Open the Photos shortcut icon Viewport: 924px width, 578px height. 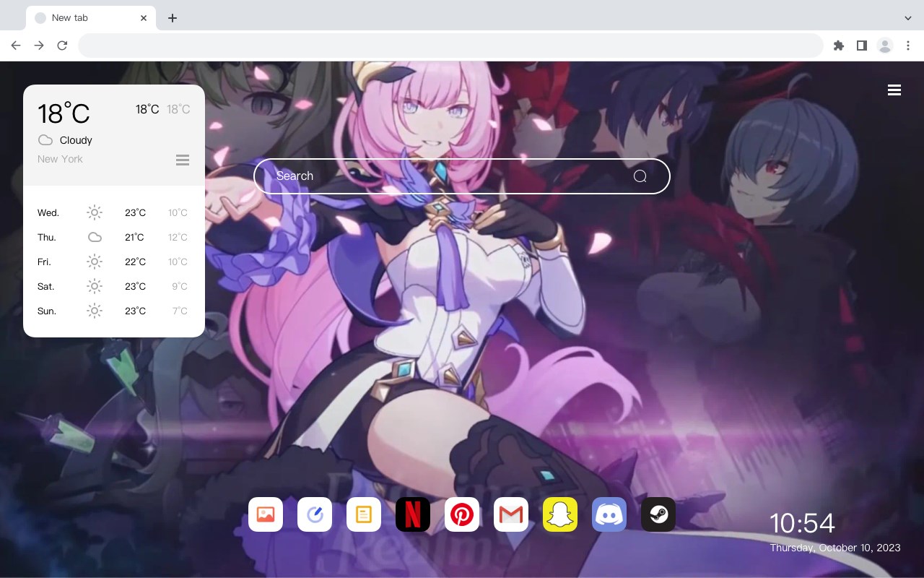pos(266,514)
